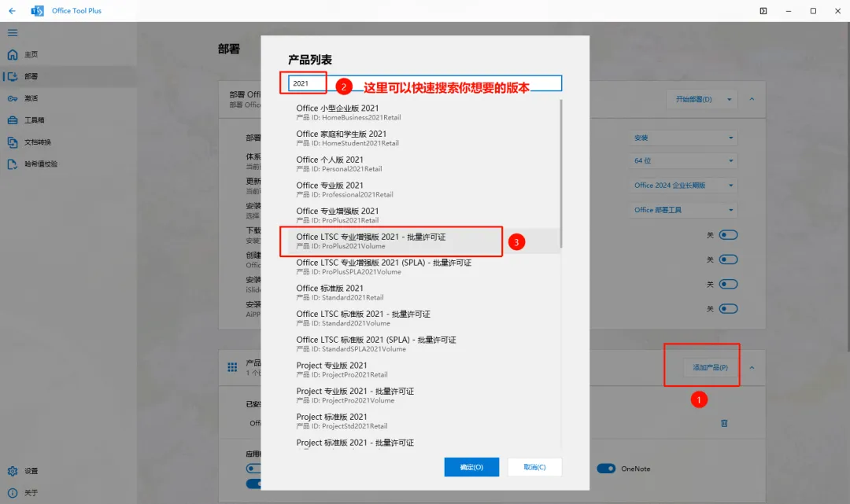Open 设置 settings in the sidebar
Image resolution: width=850 pixels, height=504 pixels.
pyautogui.click(x=68, y=471)
